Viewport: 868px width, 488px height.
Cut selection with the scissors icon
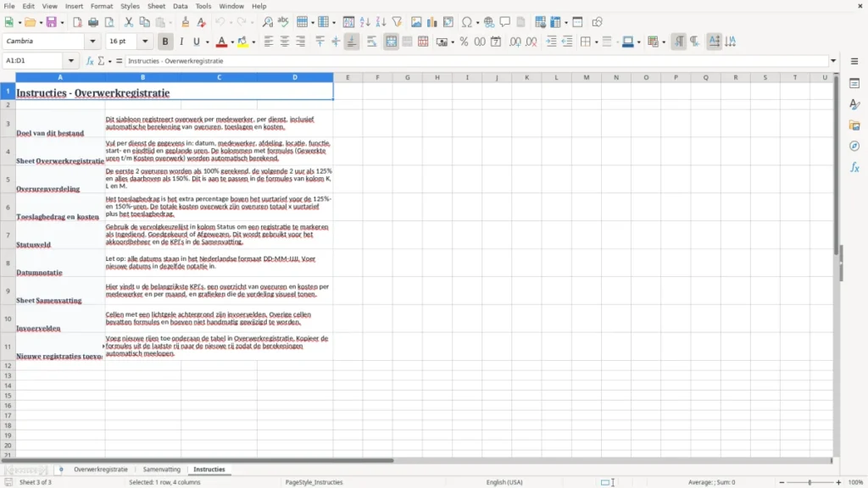click(x=129, y=22)
